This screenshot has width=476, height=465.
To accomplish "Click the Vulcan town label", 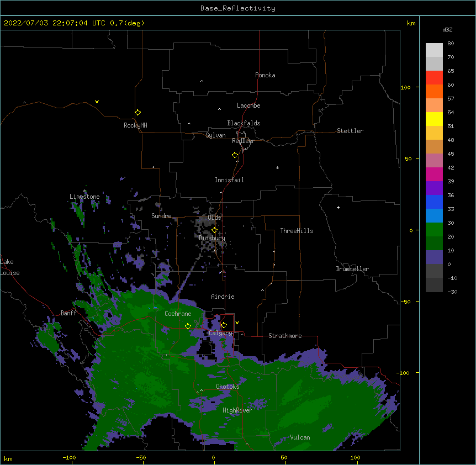I will (300, 437).
